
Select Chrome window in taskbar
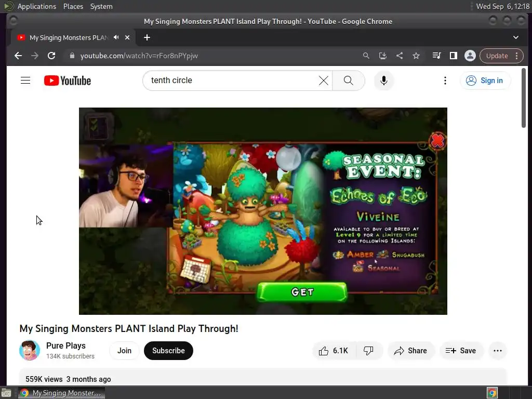[x=61, y=393]
